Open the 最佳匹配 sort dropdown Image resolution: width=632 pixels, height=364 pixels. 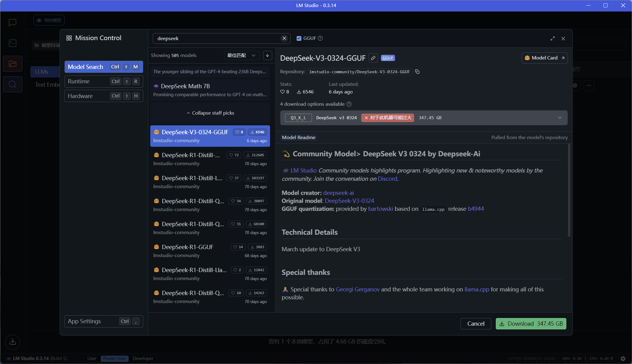pyautogui.click(x=241, y=55)
